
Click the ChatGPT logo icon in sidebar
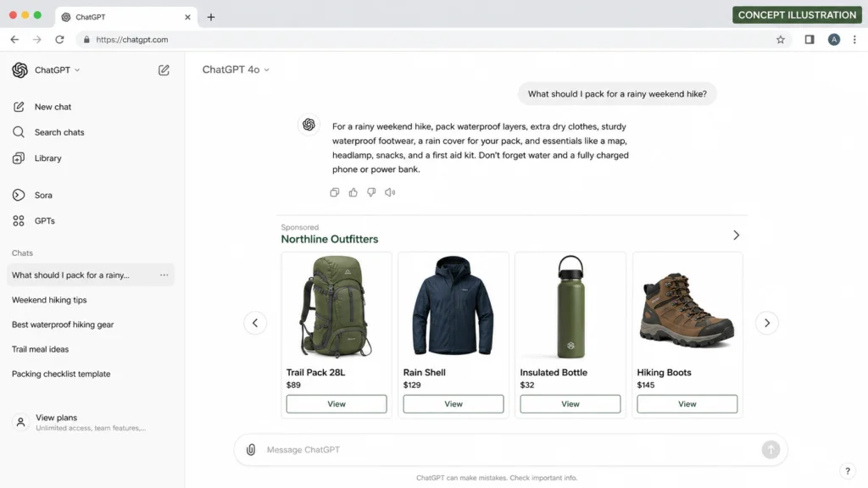click(x=20, y=70)
